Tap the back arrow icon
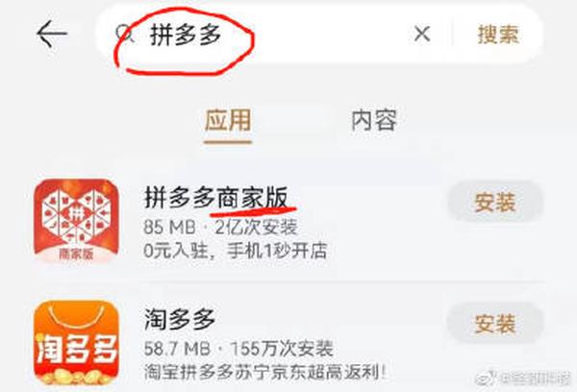This screenshot has height=392, width=577. pyautogui.click(x=52, y=34)
